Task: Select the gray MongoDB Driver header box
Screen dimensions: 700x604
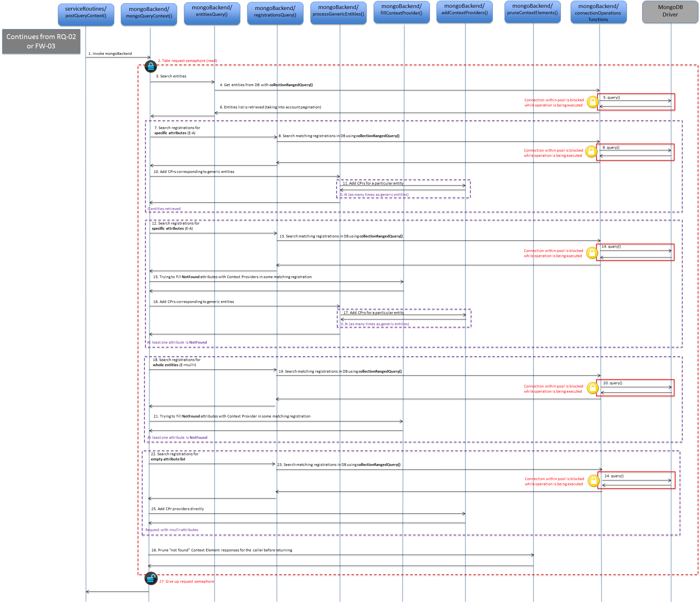Action: pyautogui.click(x=670, y=12)
